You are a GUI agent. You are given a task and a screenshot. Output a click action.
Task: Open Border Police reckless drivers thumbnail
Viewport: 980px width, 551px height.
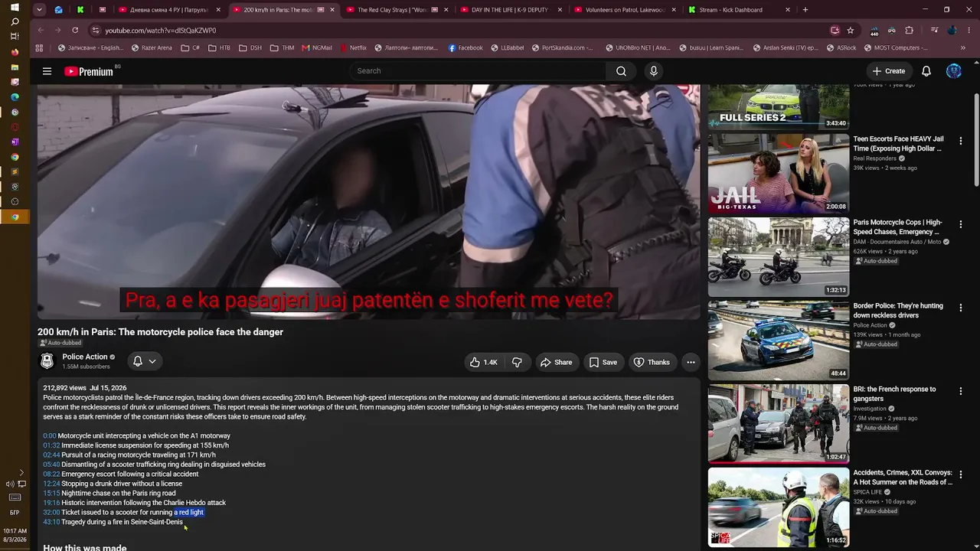point(779,341)
